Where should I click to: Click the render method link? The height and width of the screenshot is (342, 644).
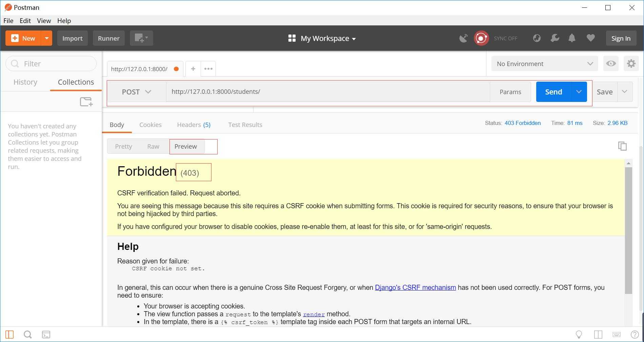(314, 314)
